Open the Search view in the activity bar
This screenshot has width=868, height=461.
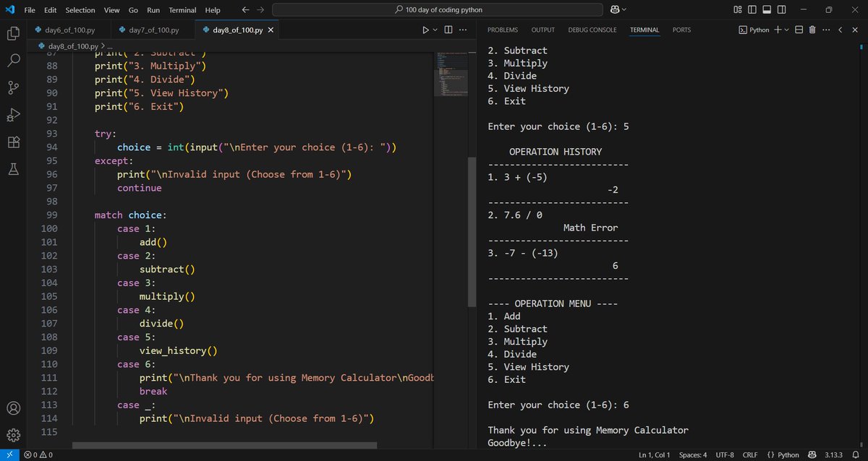click(x=13, y=61)
